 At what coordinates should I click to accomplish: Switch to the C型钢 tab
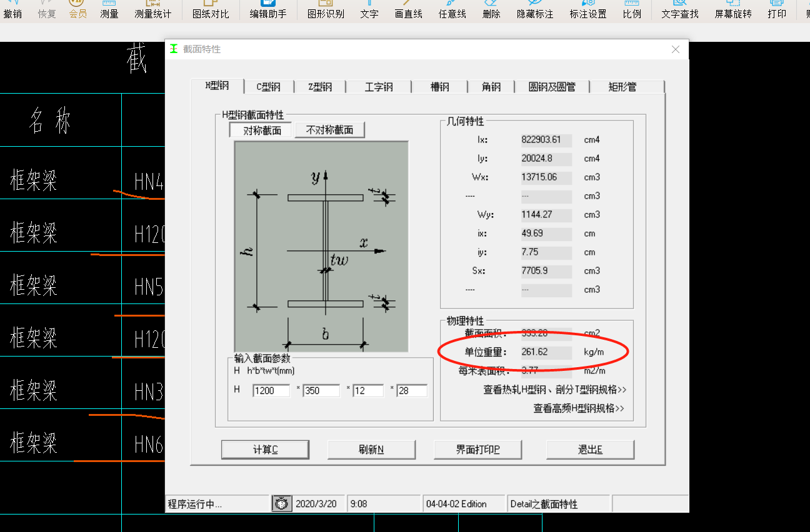[x=269, y=87]
